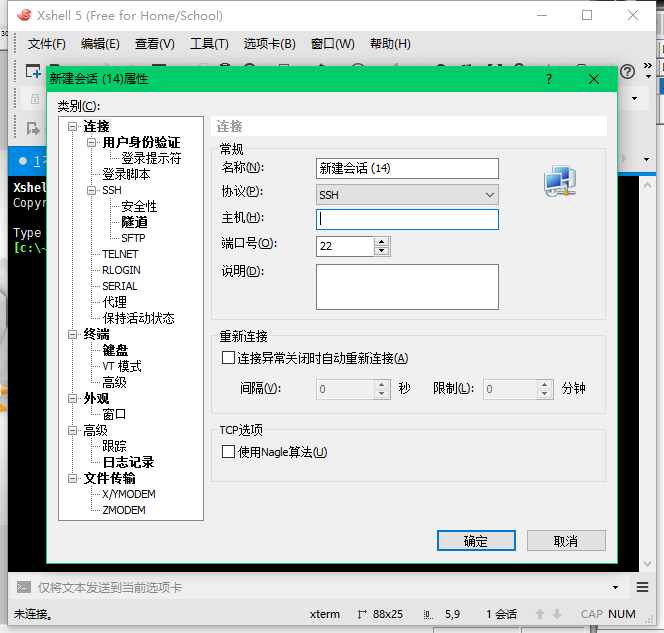Open the 工具(T) menu
The height and width of the screenshot is (633, 664).
pos(209,44)
